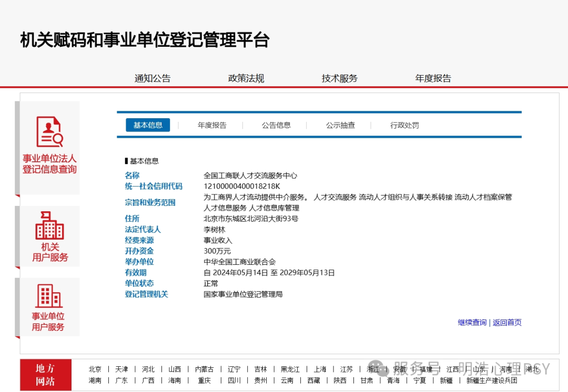Open the 甘肃 local site link

pos(367,380)
